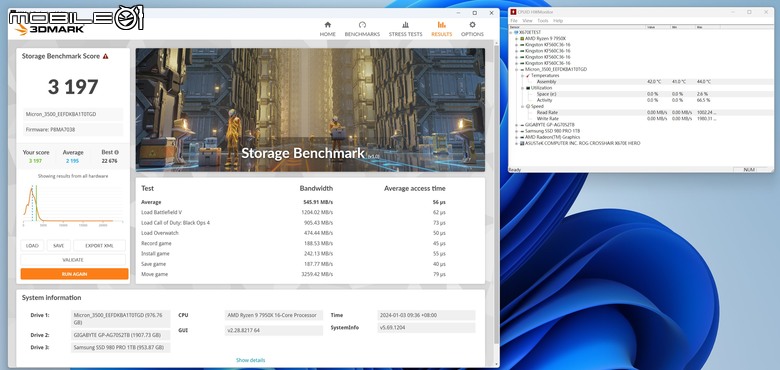Collapse the Speed section
The width and height of the screenshot is (780, 370).
coord(522,106)
